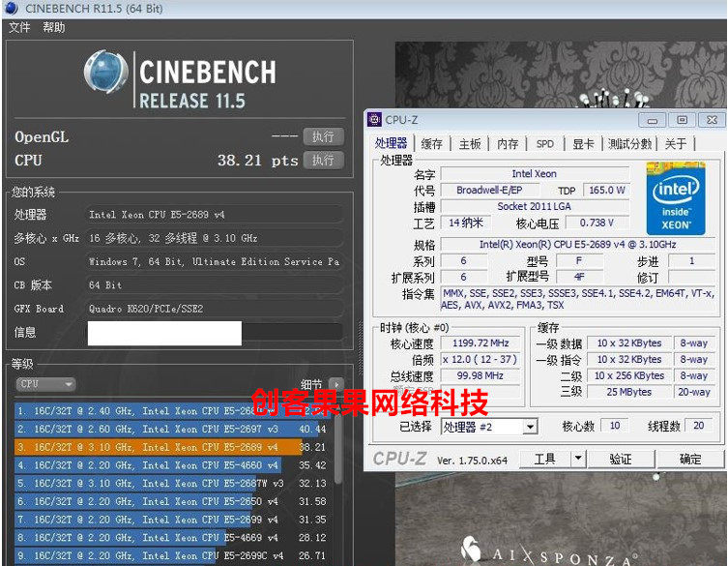Click the CPU-Z title bar icon
728x566 pixels.
click(x=374, y=119)
